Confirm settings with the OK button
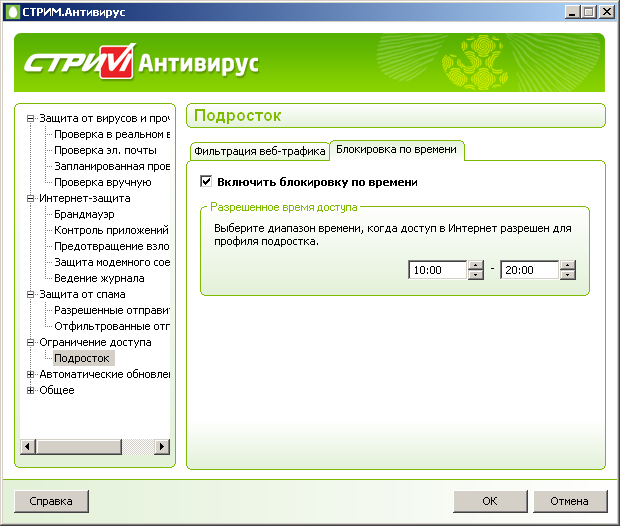Viewport: 620px width, 526px height. (490, 501)
